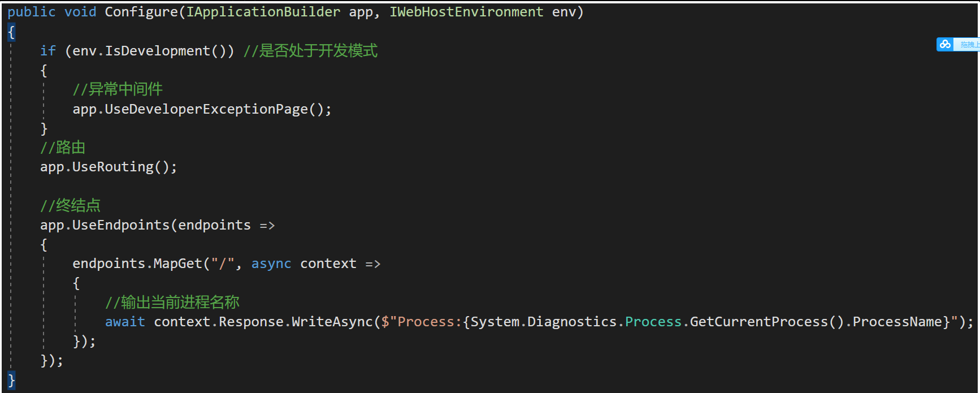Click the //是否处于开发模式 comment

[310, 51]
